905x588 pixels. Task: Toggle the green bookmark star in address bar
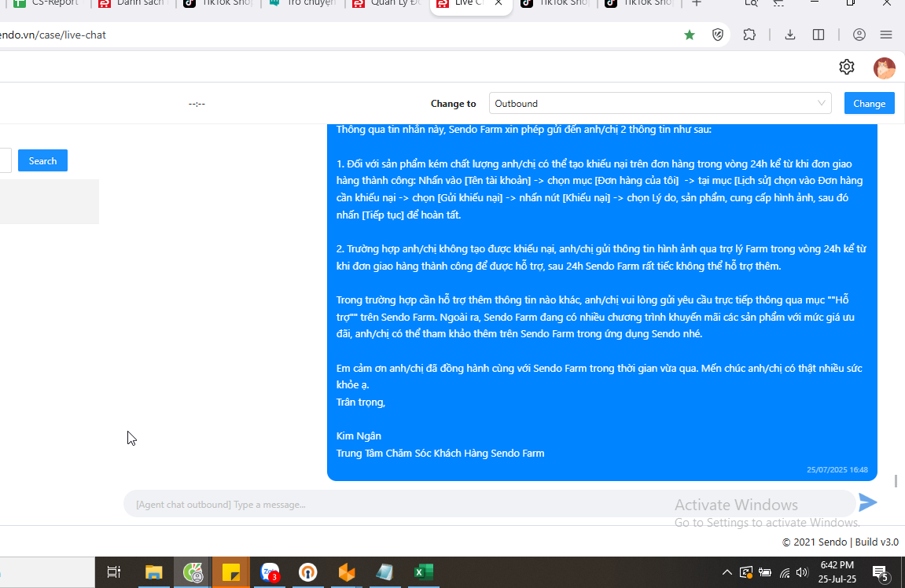click(689, 35)
